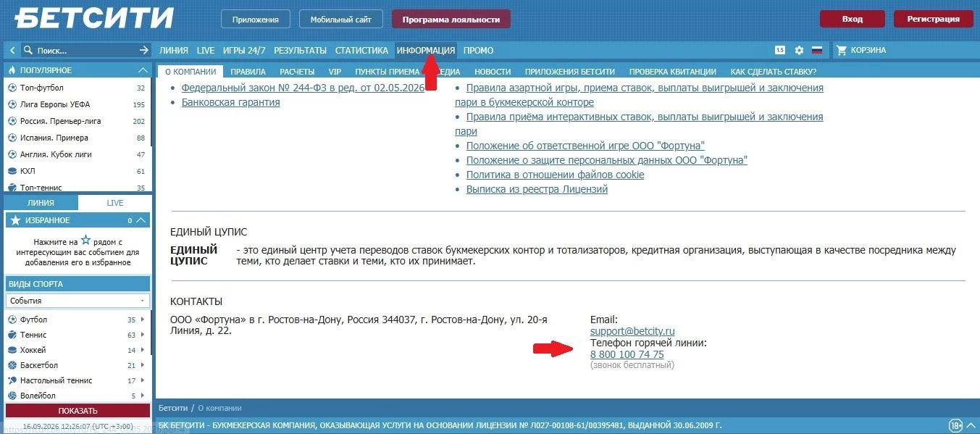Collapse the ПОПУЛЯРНОЕ section chevron
The width and height of the screenshot is (980, 434).
tap(143, 70)
